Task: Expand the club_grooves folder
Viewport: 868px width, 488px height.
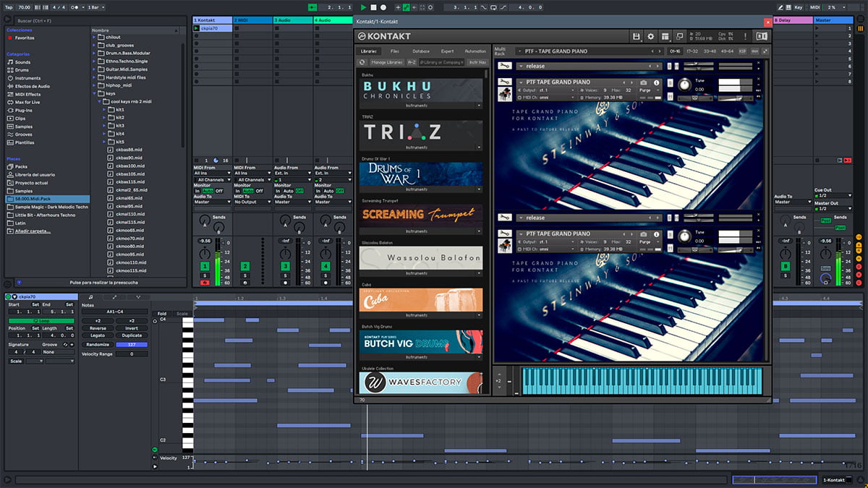Action: tap(95, 45)
